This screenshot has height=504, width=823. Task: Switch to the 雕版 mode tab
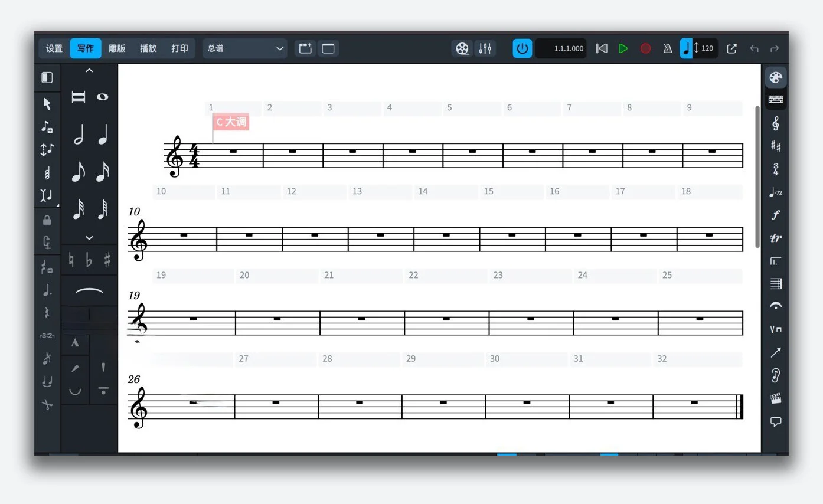tap(117, 48)
